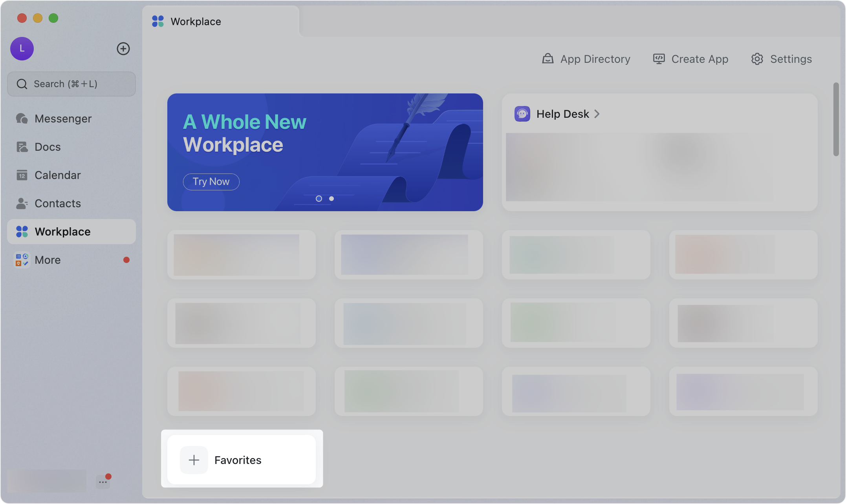Go to Calendar in sidebar
This screenshot has height=504, width=846.
coord(71,175)
